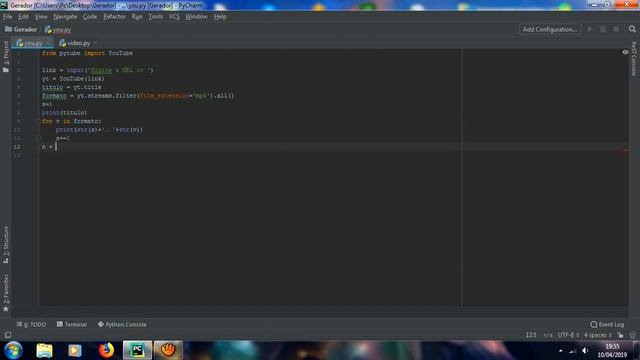Screen dimensions: 640x360
Task: Click the Stop square icon in the toolbar
Action: click(616, 29)
